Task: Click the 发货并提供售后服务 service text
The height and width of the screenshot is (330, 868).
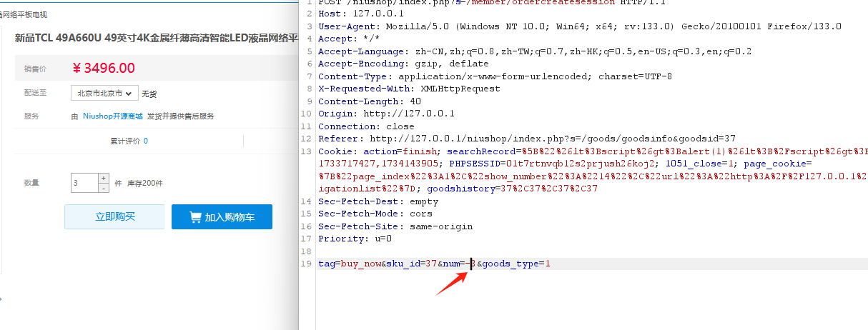Action: (x=180, y=116)
